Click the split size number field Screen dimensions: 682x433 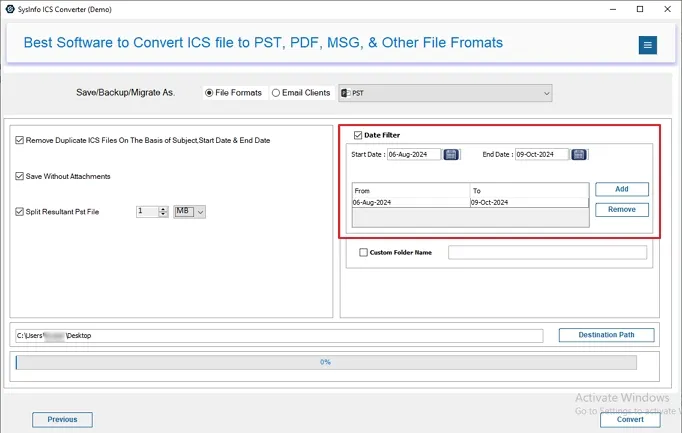tap(147, 212)
